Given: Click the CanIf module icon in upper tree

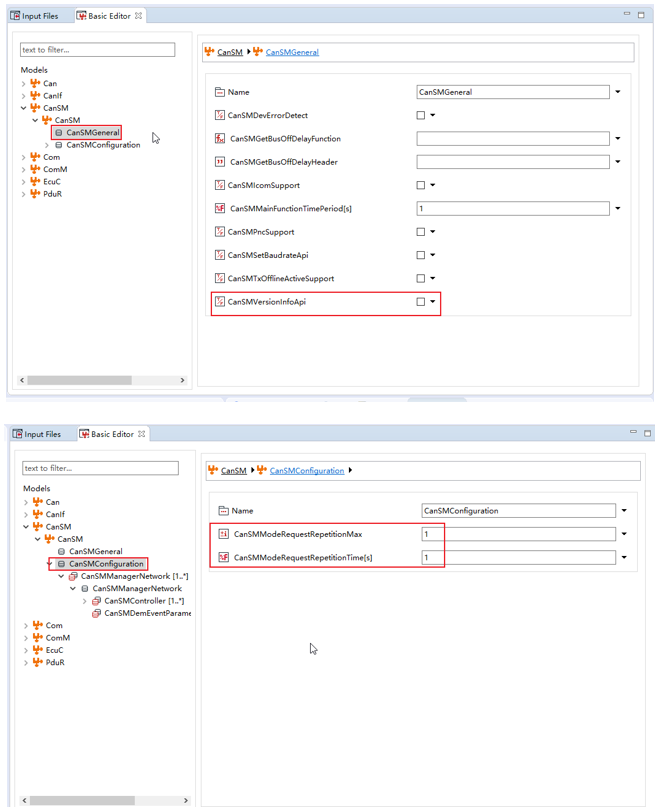Looking at the screenshot, I should (35, 95).
